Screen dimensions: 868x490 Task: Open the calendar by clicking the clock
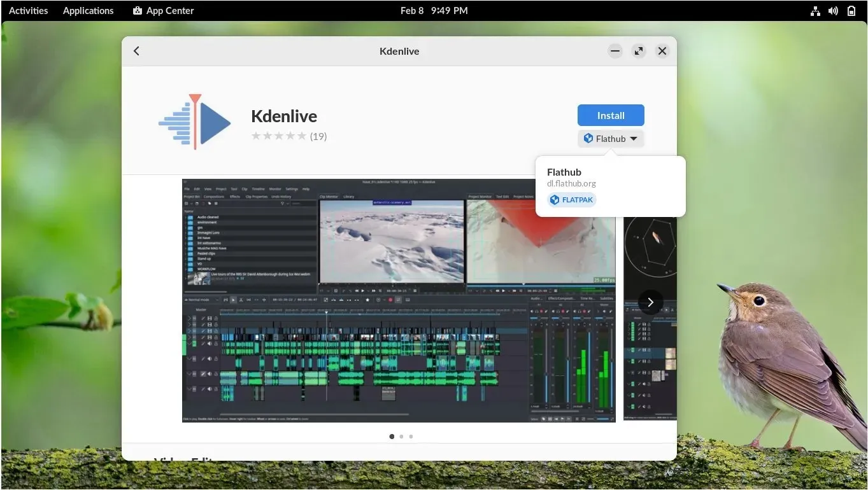click(x=434, y=10)
